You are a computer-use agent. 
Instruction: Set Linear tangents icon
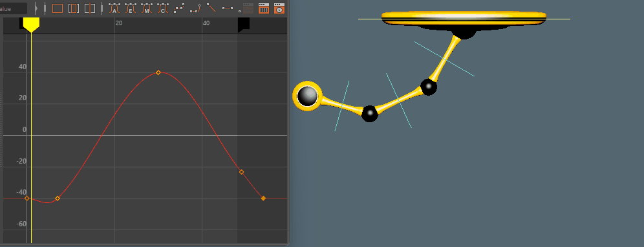211,7
